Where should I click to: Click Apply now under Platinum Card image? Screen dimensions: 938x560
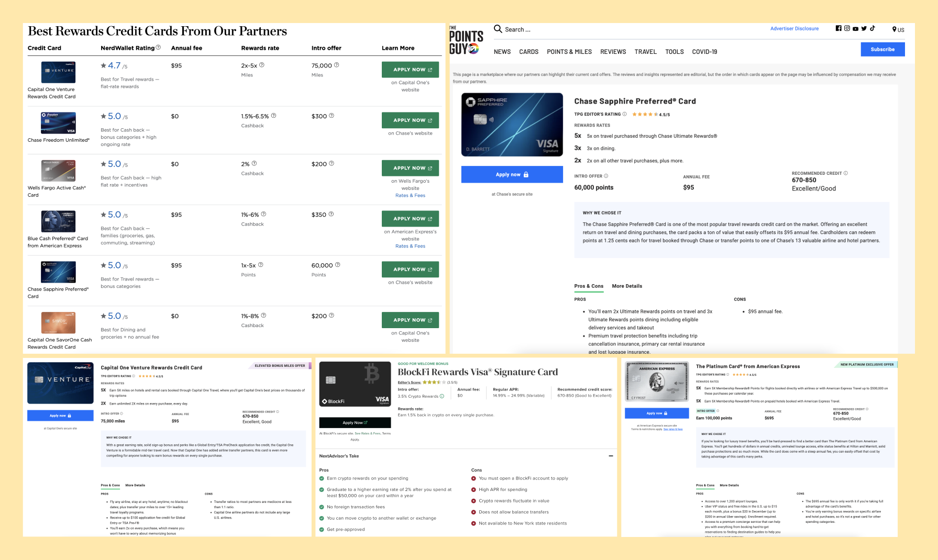[x=657, y=413]
